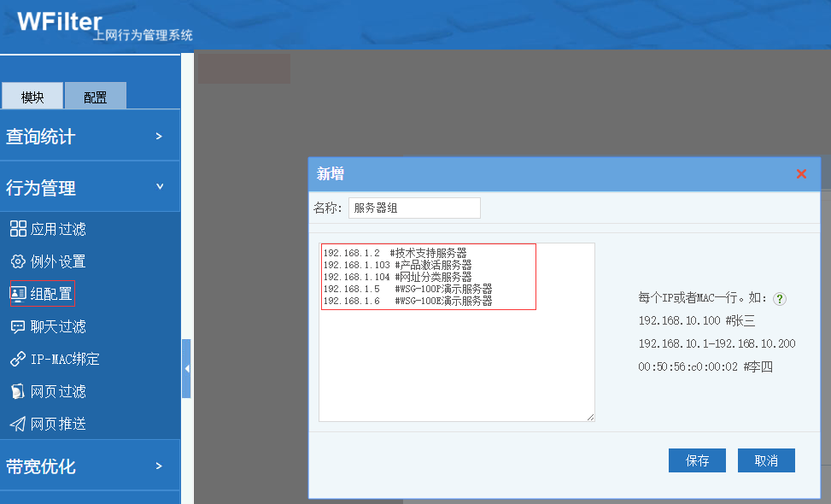
Task: Click the text area resize handle
Action: point(590,417)
